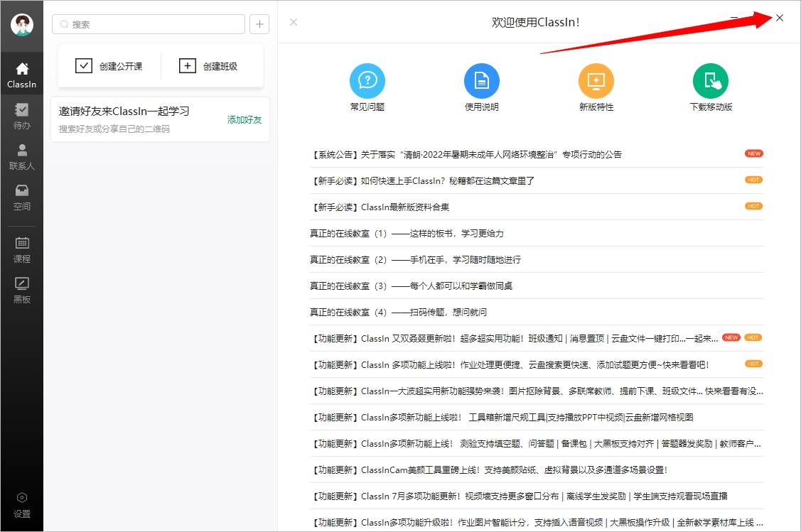Open 真正的在线教室（4）扫码传题 article
Viewport: 801px width, 532px height.
point(537,312)
